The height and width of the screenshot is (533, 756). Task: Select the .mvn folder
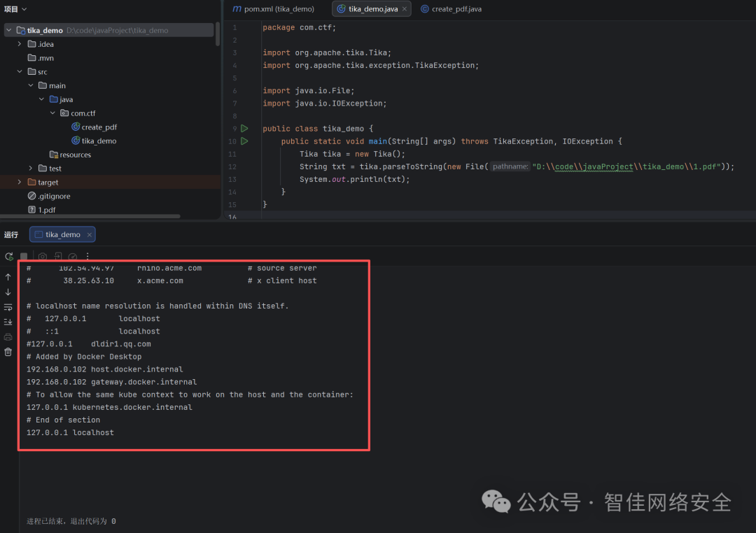pyautogui.click(x=41, y=58)
